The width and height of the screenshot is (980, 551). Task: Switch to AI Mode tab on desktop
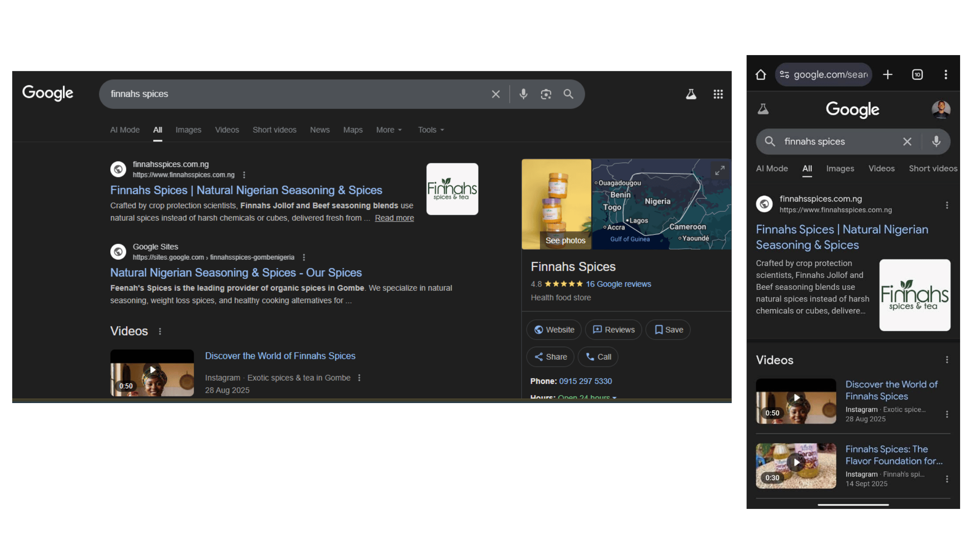(125, 130)
